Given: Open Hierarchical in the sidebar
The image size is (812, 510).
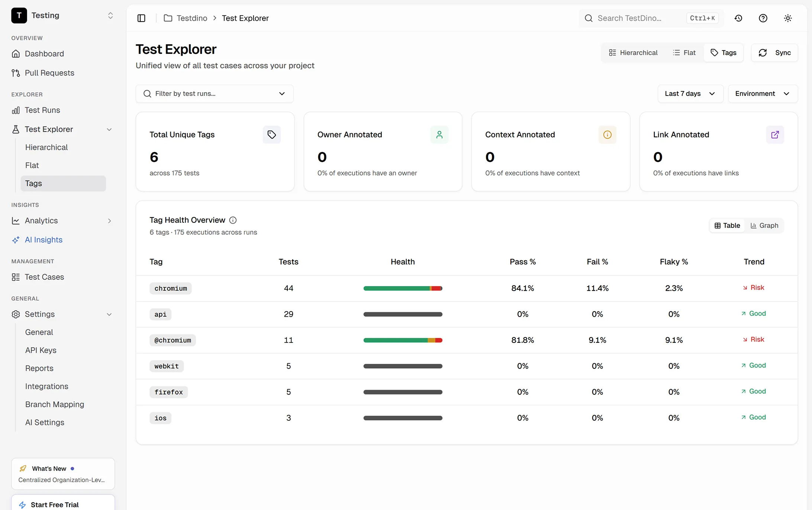Looking at the screenshot, I should 63,147.
